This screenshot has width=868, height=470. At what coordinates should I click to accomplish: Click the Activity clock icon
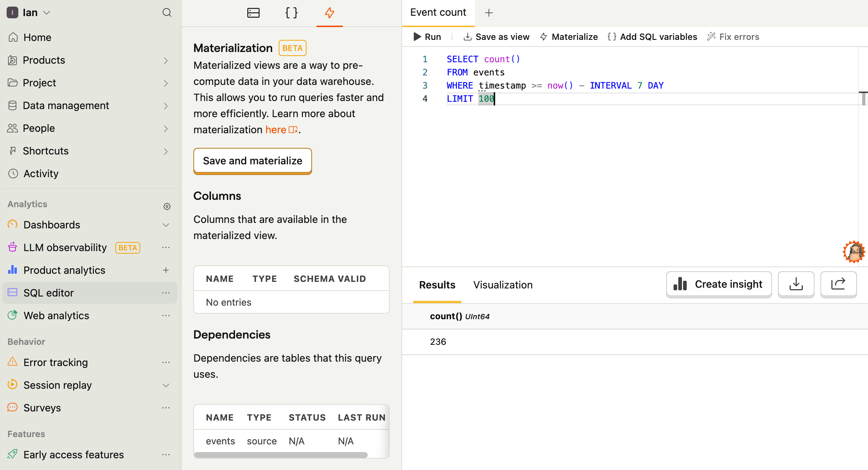(x=13, y=174)
